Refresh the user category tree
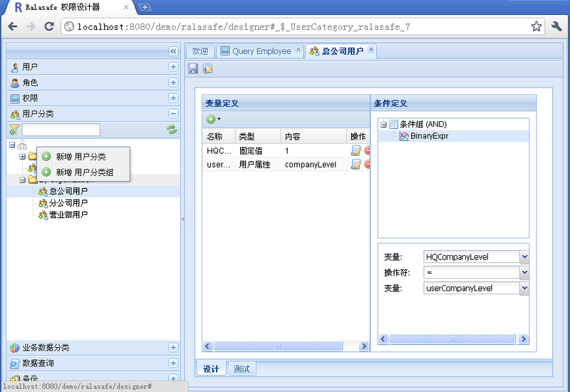Image resolution: width=570 pixels, height=392 pixels. 172,130
